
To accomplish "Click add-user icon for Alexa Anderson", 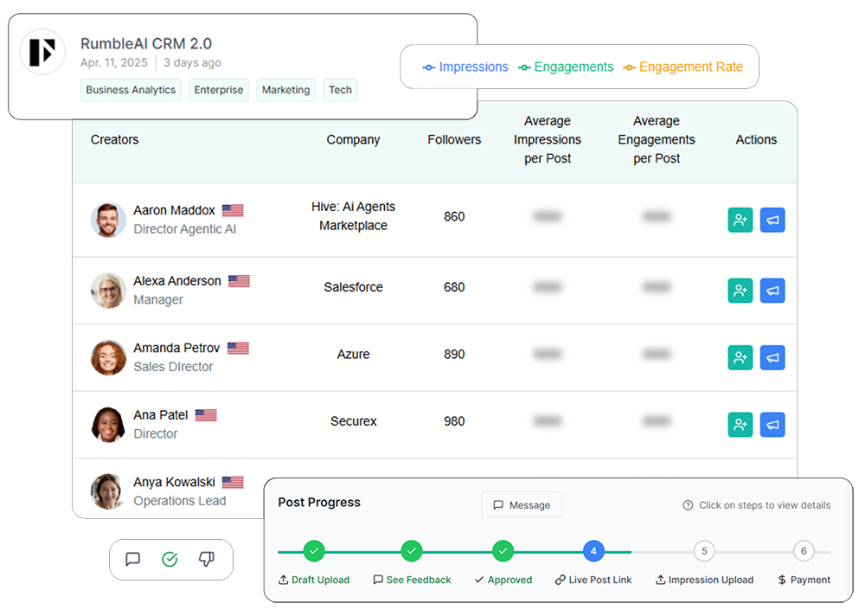I will pos(740,291).
